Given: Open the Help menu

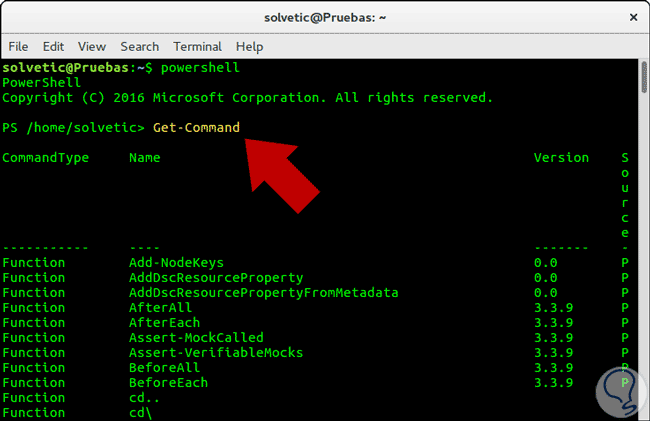Looking at the screenshot, I should (x=249, y=46).
